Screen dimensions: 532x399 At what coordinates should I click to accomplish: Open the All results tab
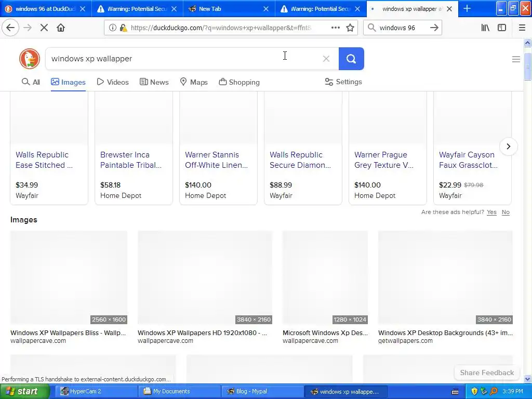(31, 82)
